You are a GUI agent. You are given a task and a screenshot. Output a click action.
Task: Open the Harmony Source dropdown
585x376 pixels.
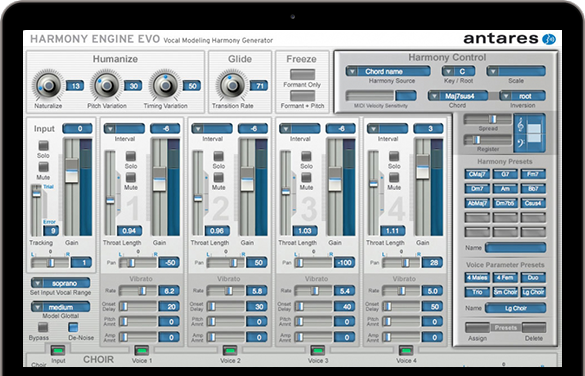(x=388, y=71)
